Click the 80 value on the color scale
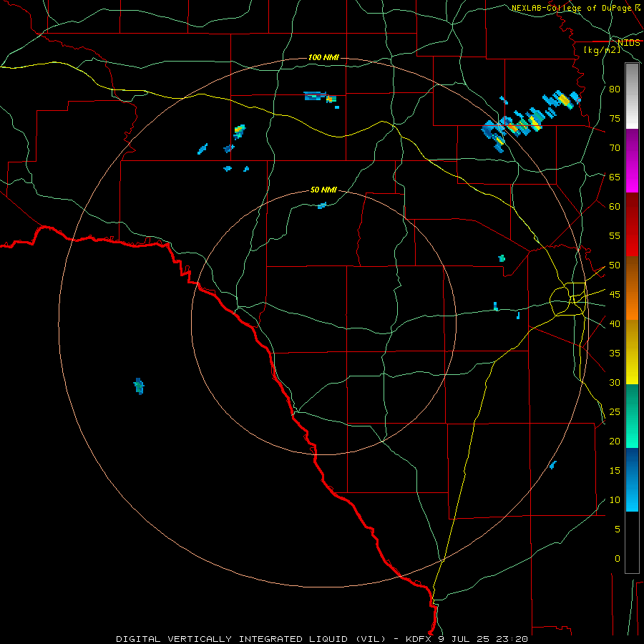This screenshot has height=644, width=644. tap(615, 89)
